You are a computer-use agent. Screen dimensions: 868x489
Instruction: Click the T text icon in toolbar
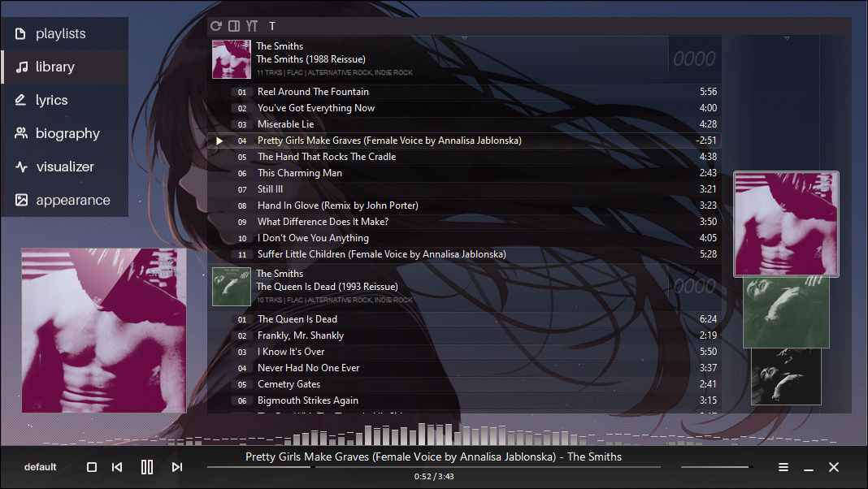tap(271, 26)
